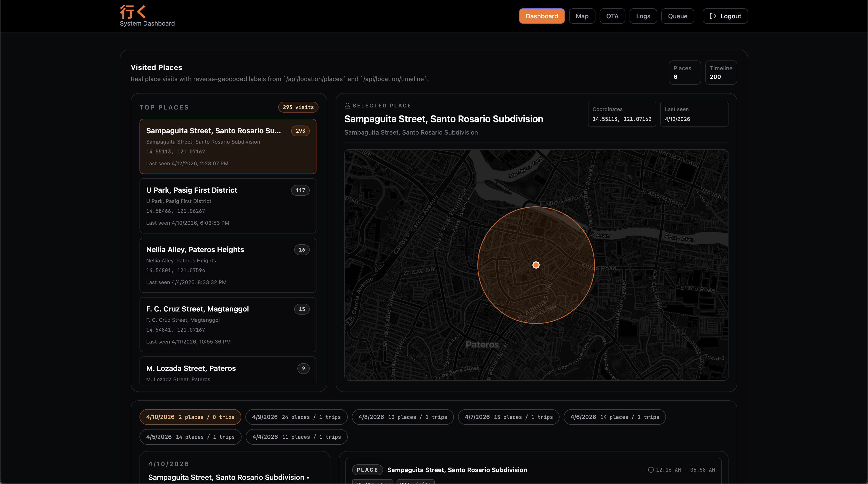
Task: Select the 4/4/2026 date with 11 places
Action: (x=297, y=437)
